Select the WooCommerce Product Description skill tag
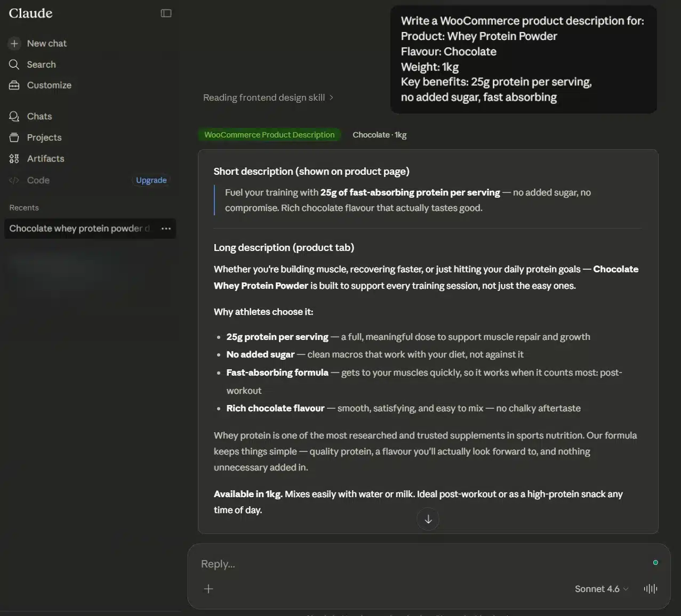 click(269, 134)
